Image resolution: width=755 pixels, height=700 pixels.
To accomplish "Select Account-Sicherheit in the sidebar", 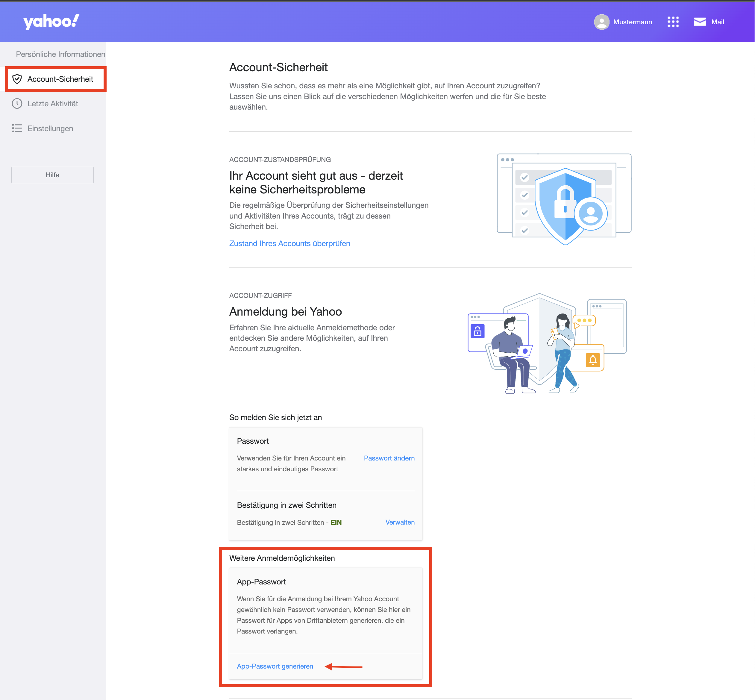I will coord(56,79).
